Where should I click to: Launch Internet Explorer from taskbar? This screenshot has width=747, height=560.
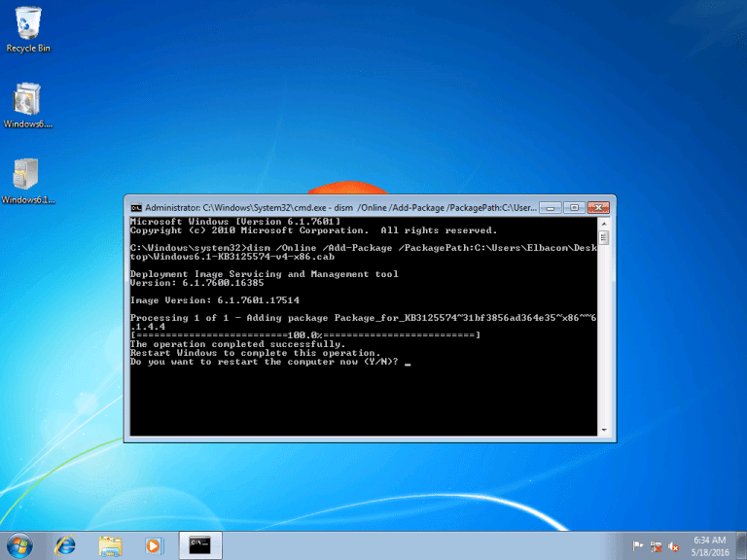pyautogui.click(x=66, y=545)
